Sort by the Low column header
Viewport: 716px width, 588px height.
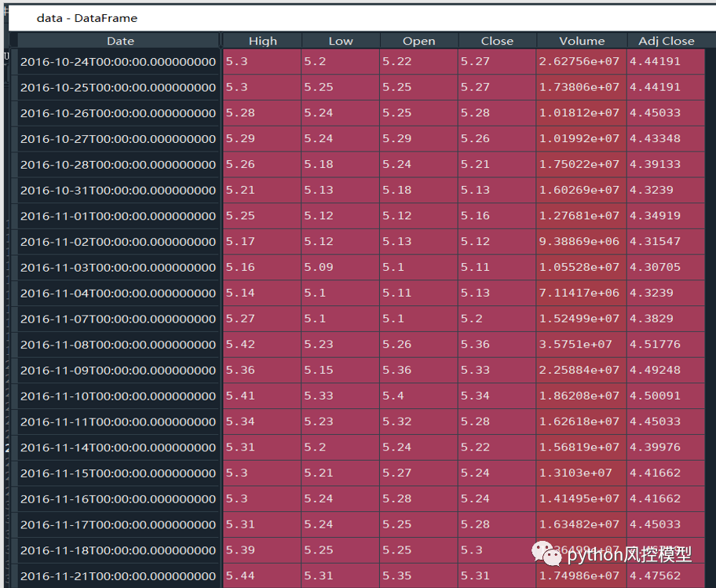click(341, 41)
